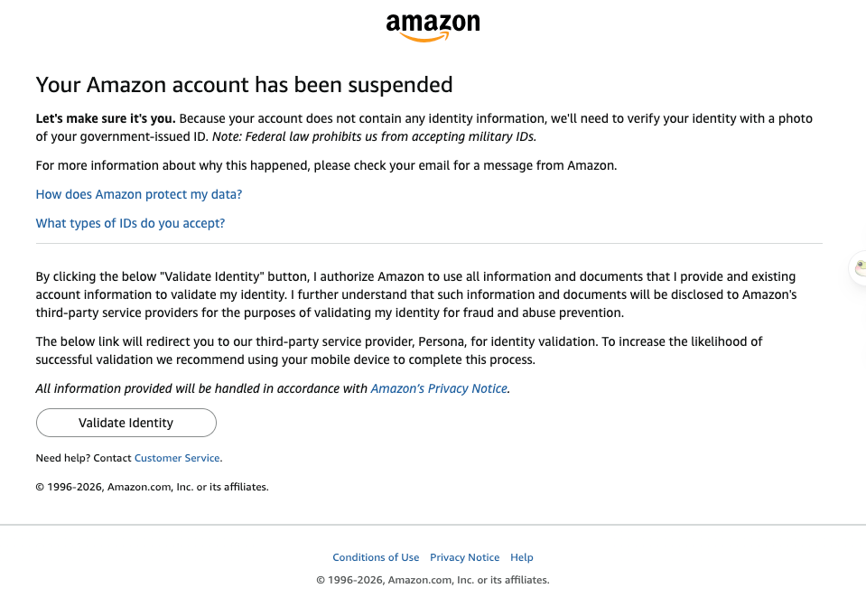The image size is (866, 616).
Task: Open the footer Privacy Notice link
Action: pos(464,557)
